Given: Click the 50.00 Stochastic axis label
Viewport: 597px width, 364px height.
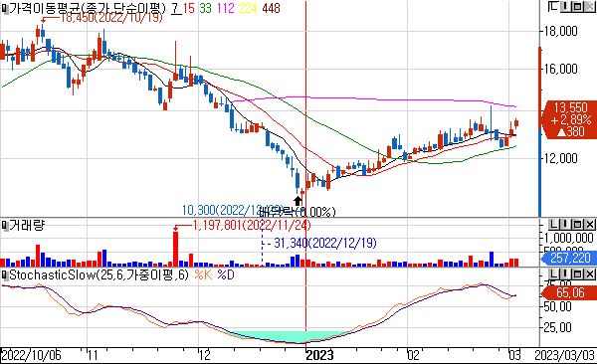Looking at the screenshot, I should (x=558, y=306).
